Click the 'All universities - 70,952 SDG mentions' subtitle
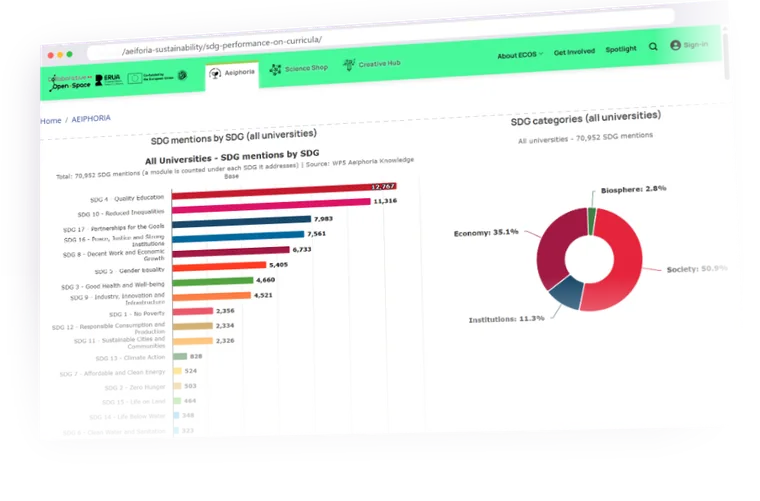The width and height of the screenshot is (760, 501). pyautogui.click(x=586, y=138)
